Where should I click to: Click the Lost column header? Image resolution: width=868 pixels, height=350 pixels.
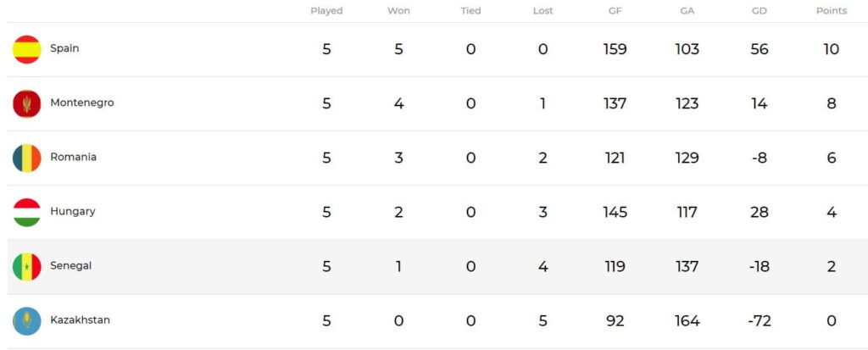542,11
